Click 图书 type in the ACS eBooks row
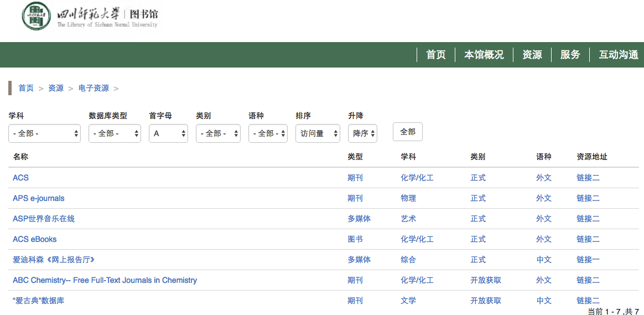This screenshot has height=315, width=644. pyautogui.click(x=355, y=239)
